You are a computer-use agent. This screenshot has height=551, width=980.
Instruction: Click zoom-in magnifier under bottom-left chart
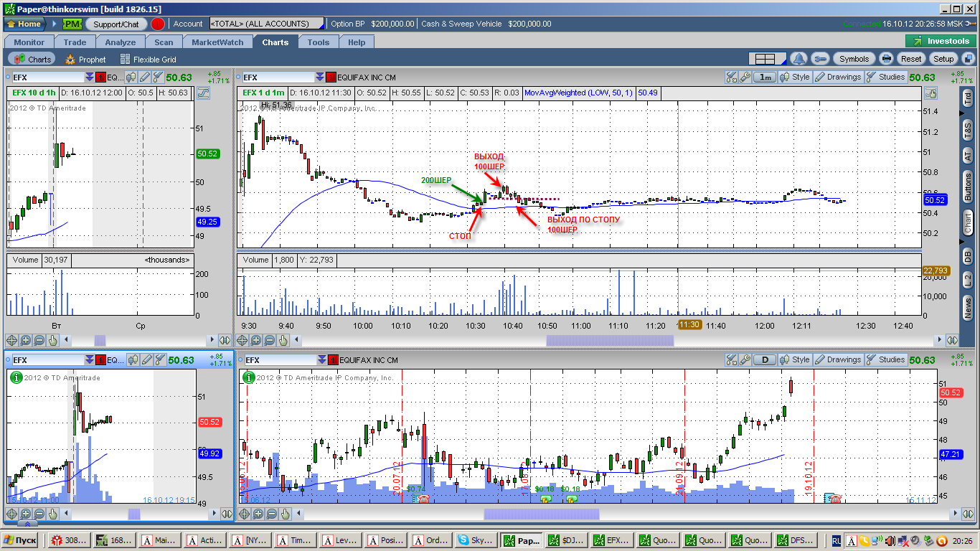click(25, 514)
